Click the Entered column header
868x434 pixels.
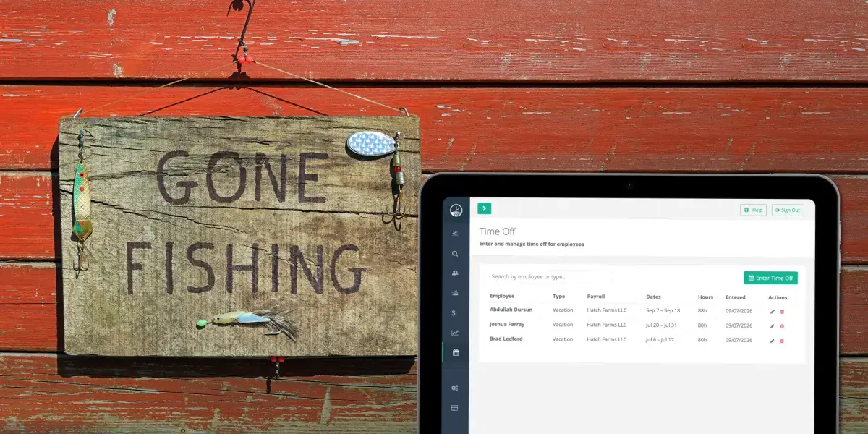735,297
